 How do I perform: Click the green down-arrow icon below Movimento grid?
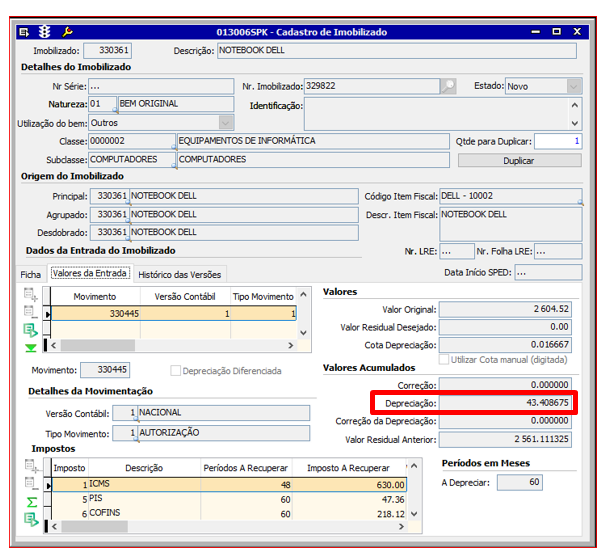pos(30,347)
